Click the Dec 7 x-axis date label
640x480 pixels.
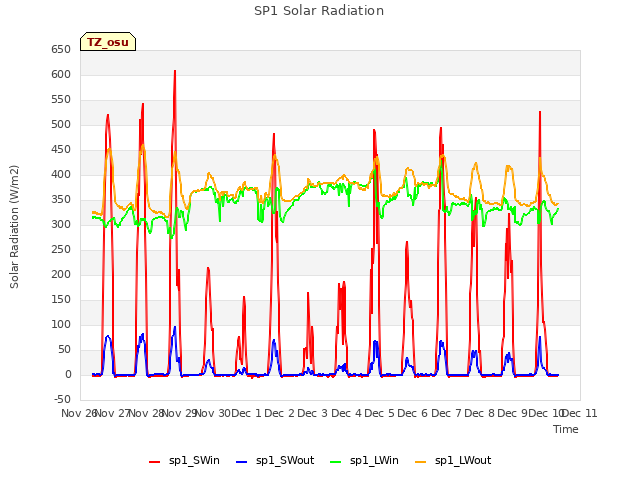pos(447,413)
